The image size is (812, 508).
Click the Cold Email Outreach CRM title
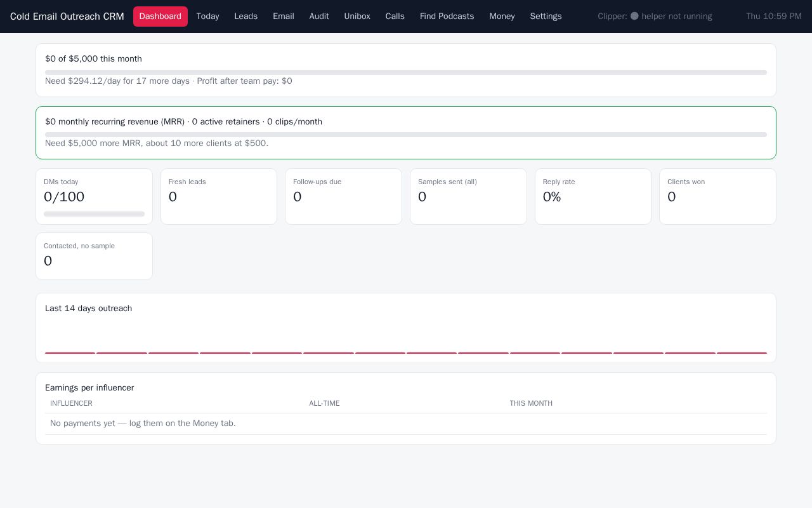pos(67,17)
